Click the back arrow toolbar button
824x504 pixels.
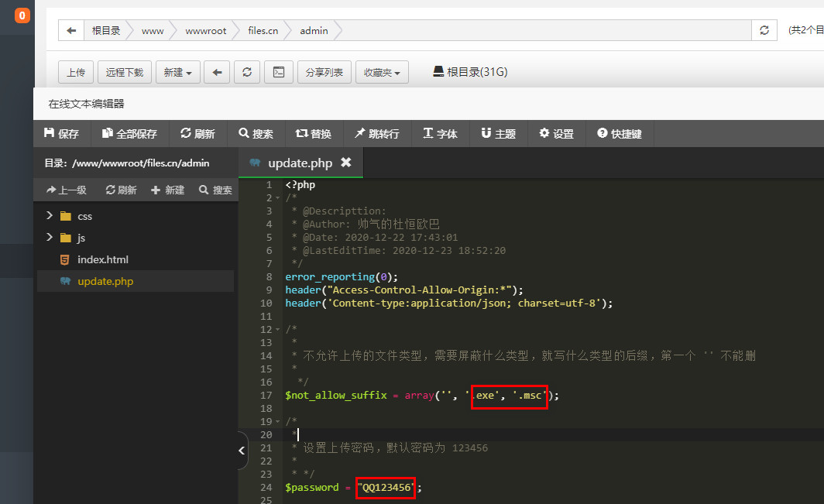tap(217, 72)
